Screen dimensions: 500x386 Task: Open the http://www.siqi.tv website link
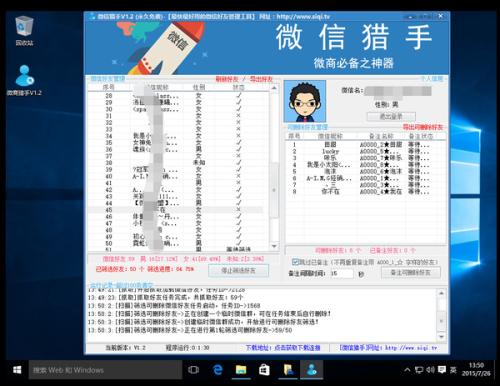pyautogui.click(x=388, y=348)
